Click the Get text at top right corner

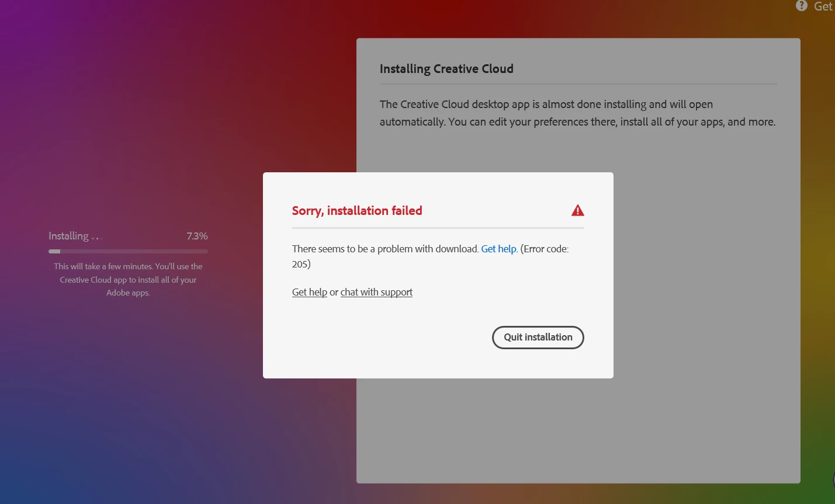[823, 6]
